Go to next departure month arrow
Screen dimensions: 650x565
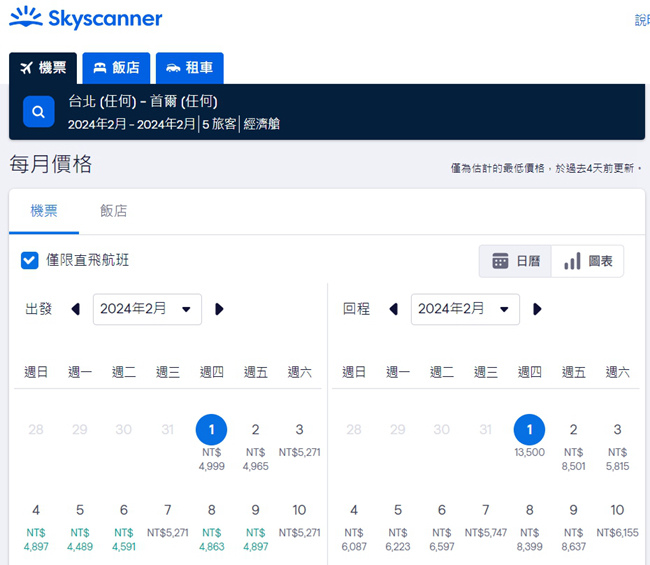[x=219, y=309]
